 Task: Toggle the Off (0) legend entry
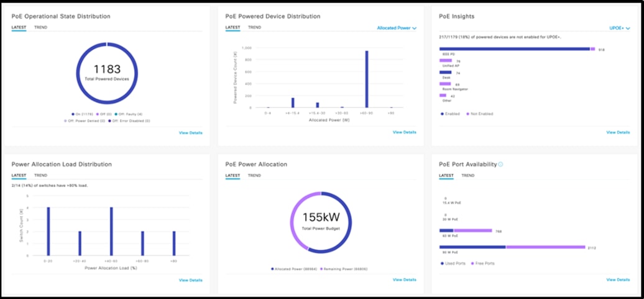click(104, 114)
